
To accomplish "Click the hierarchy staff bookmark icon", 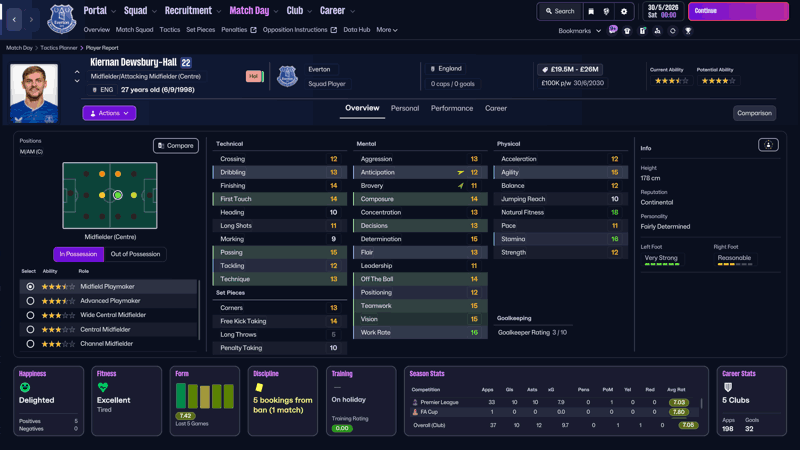I will pos(657,31).
